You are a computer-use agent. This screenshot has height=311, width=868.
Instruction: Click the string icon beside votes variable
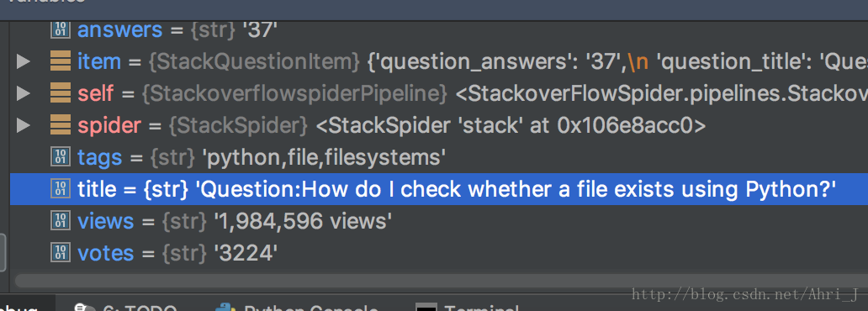(61, 254)
